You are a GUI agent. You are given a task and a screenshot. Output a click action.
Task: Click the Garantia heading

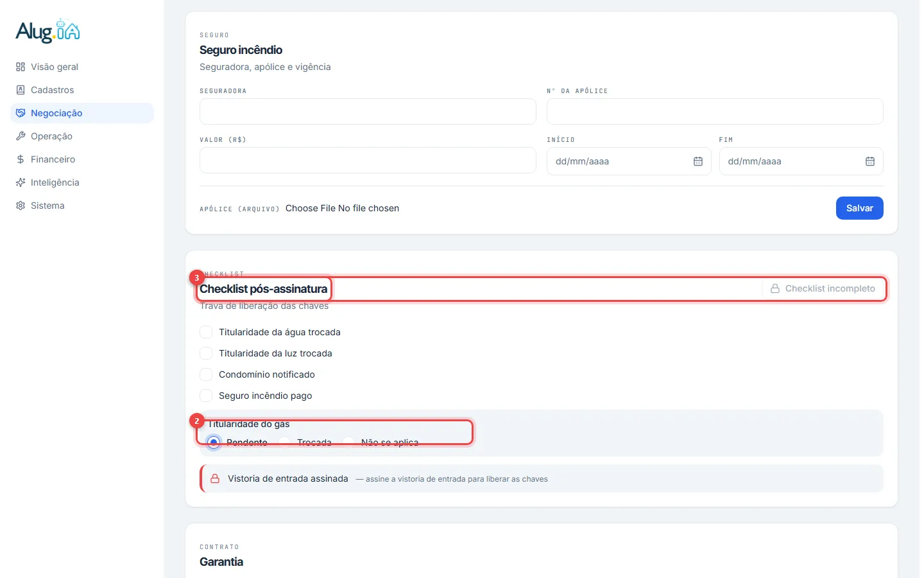(221, 562)
